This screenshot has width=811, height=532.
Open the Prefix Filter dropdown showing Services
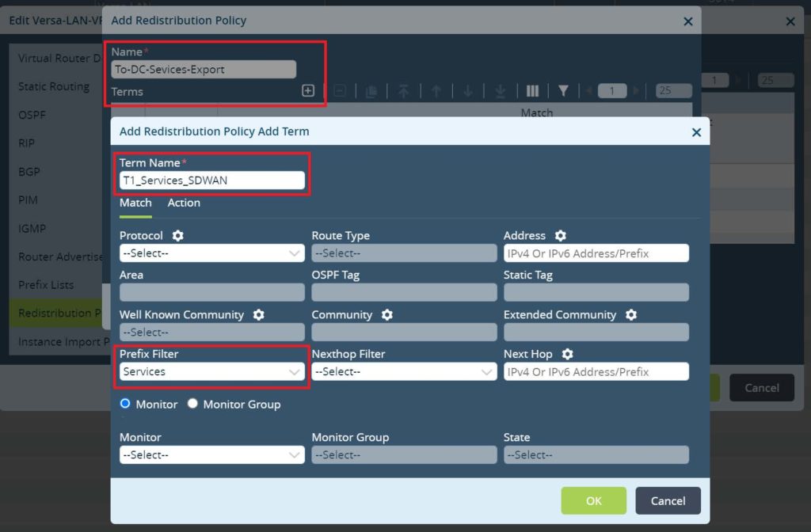click(211, 371)
